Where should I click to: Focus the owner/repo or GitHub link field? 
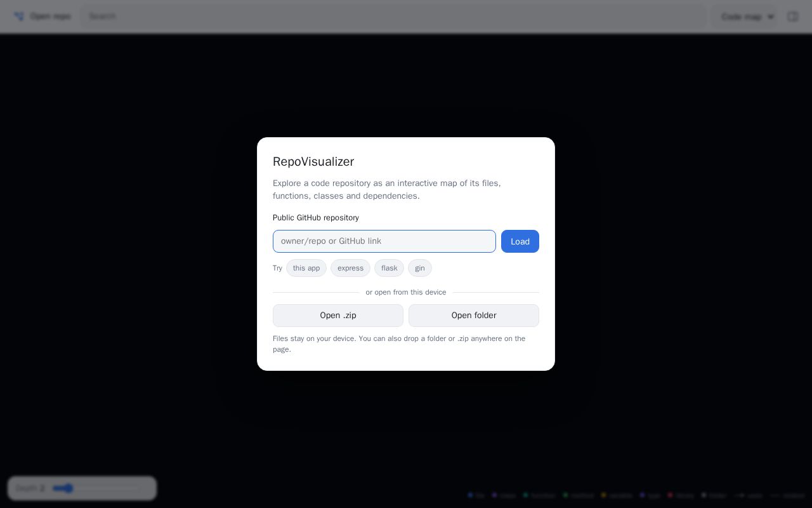pos(384,241)
